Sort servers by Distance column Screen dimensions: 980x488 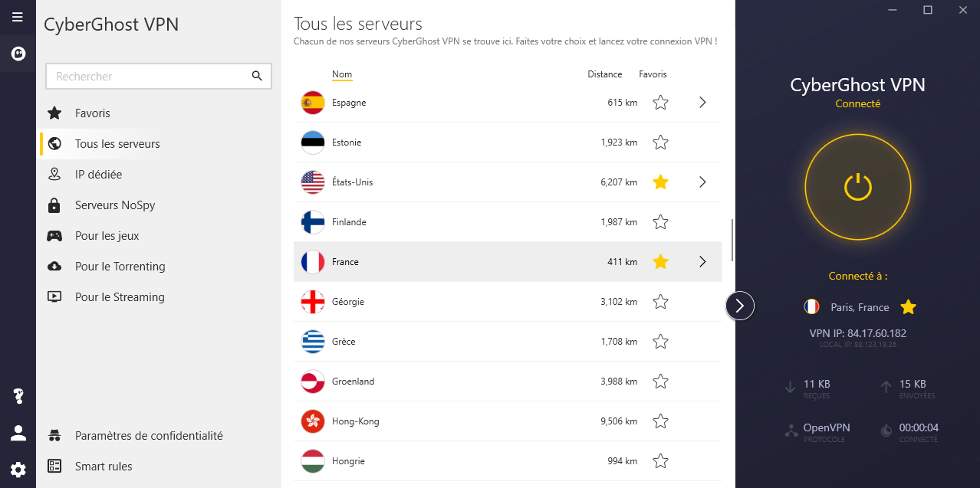604,74
